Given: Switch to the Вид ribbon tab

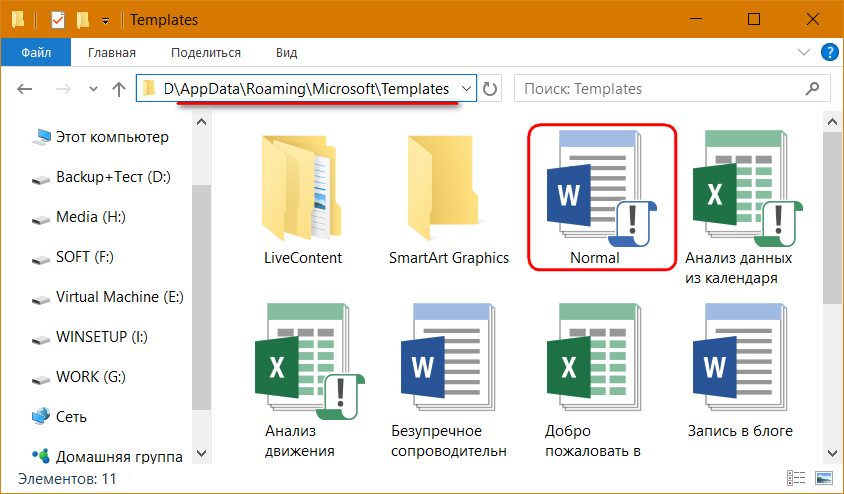Looking at the screenshot, I should coord(287,52).
